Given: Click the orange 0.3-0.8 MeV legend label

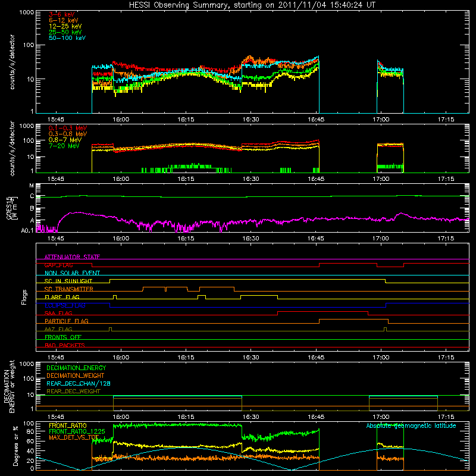Looking at the screenshot, I should [68, 134].
